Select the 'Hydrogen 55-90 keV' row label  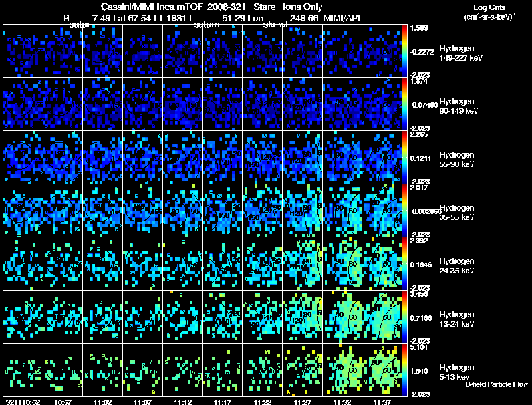click(457, 160)
